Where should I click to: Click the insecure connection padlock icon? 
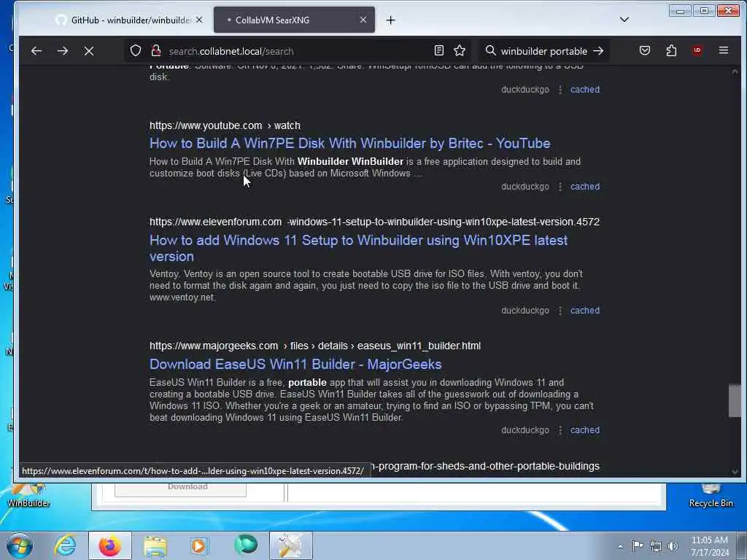click(x=156, y=50)
